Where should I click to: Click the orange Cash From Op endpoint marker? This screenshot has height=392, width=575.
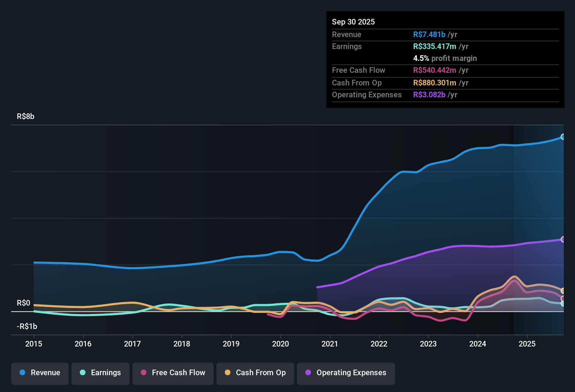563,290
